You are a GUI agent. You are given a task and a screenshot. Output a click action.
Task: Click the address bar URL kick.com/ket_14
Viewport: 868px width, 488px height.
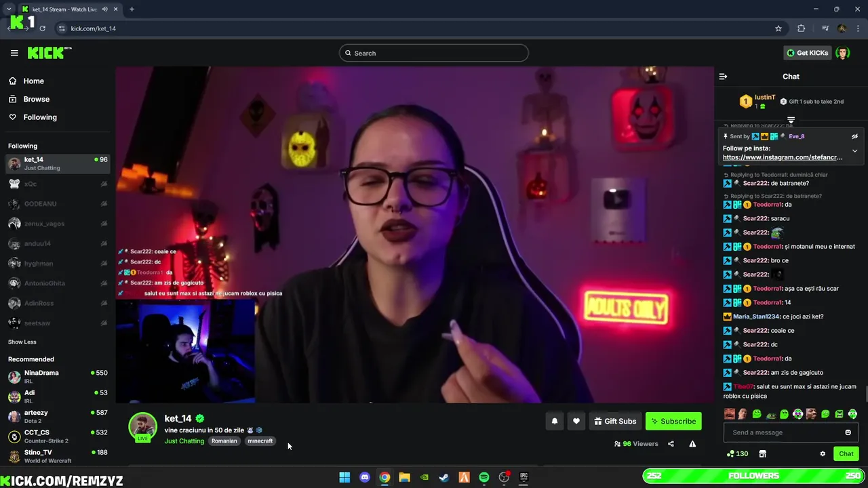pos(94,28)
